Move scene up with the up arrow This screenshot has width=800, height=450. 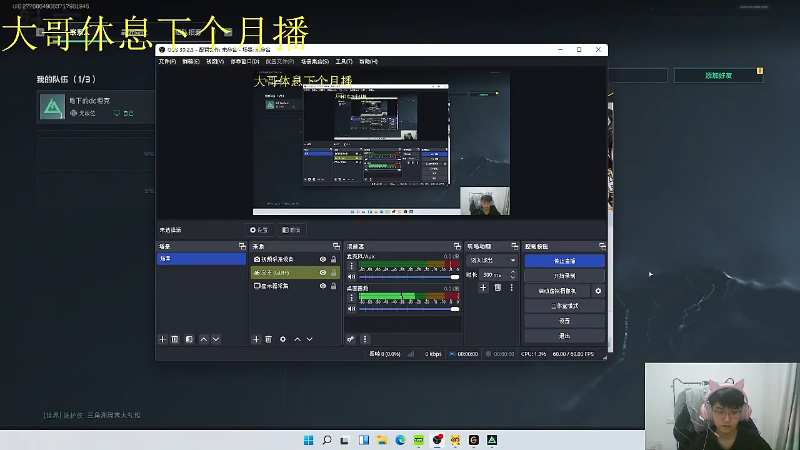(x=204, y=339)
